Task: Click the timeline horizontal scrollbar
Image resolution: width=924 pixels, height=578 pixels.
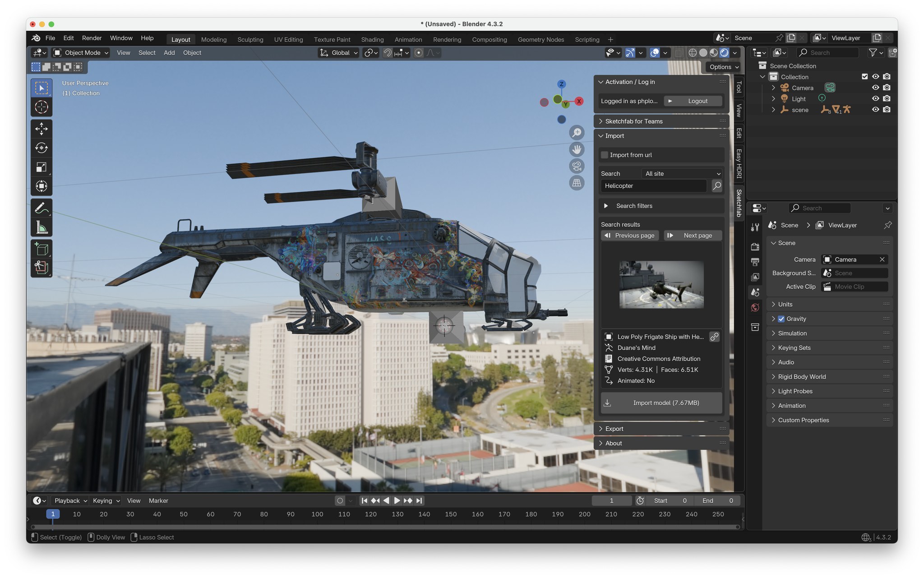Action: pos(385,527)
